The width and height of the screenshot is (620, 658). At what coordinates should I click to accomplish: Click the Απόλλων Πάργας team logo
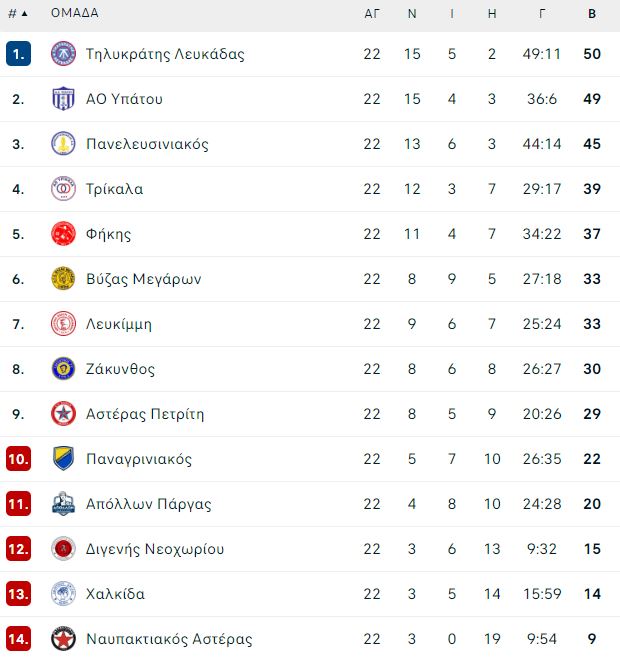[x=63, y=504]
